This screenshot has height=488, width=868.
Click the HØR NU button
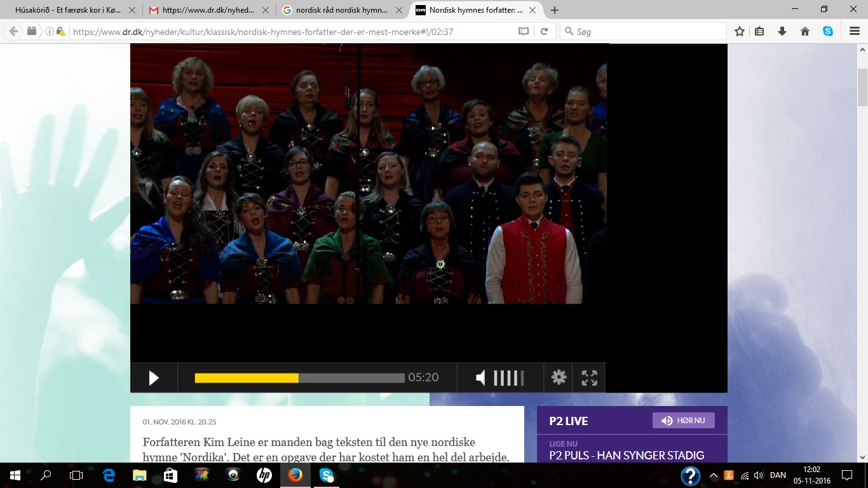683,421
